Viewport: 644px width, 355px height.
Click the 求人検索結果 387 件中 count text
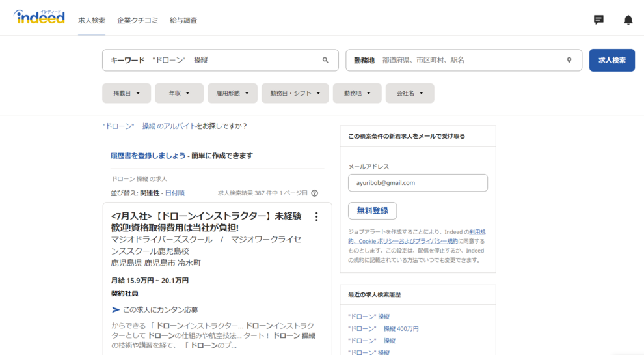(x=262, y=193)
